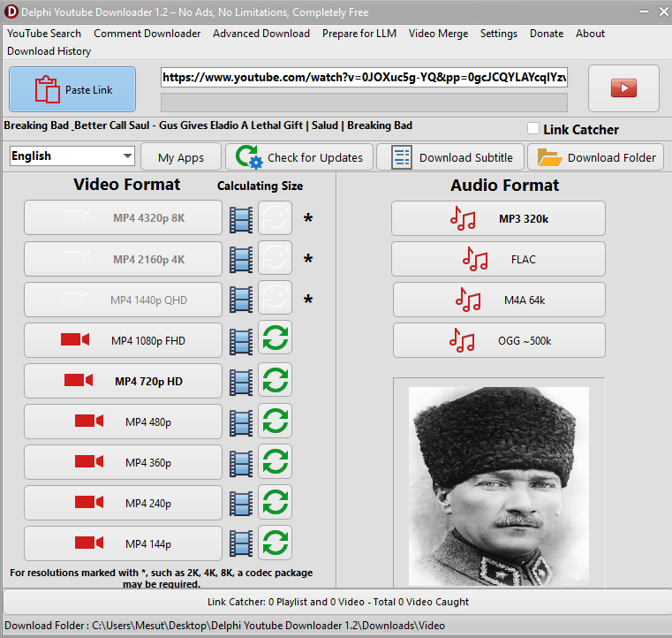Click green refresh size icon for 480p
672x638 pixels.
tap(276, 421)
